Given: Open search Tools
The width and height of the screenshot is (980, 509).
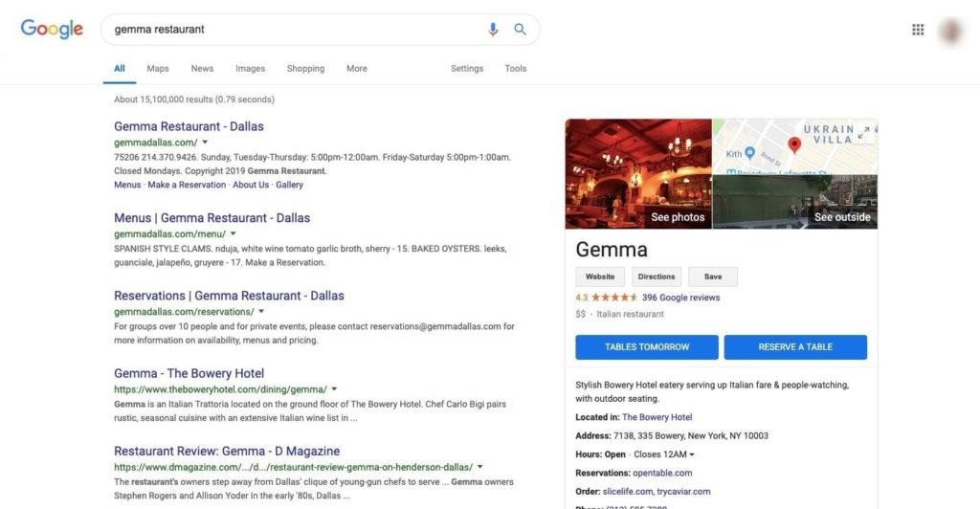Looking at the screenshot, I should point(516,69).
